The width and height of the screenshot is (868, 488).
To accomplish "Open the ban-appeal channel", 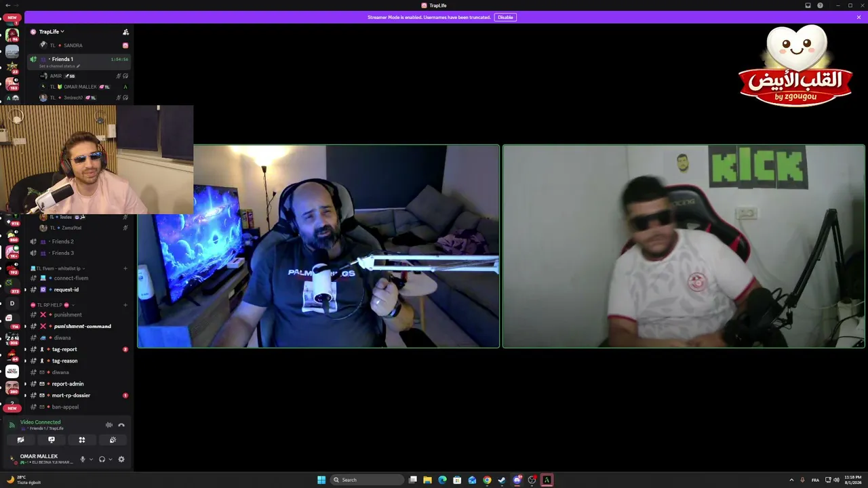I will 79,407.
